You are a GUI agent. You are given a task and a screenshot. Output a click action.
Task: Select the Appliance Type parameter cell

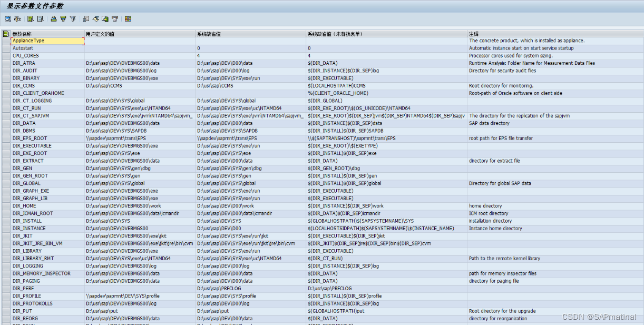coord(47,41)
